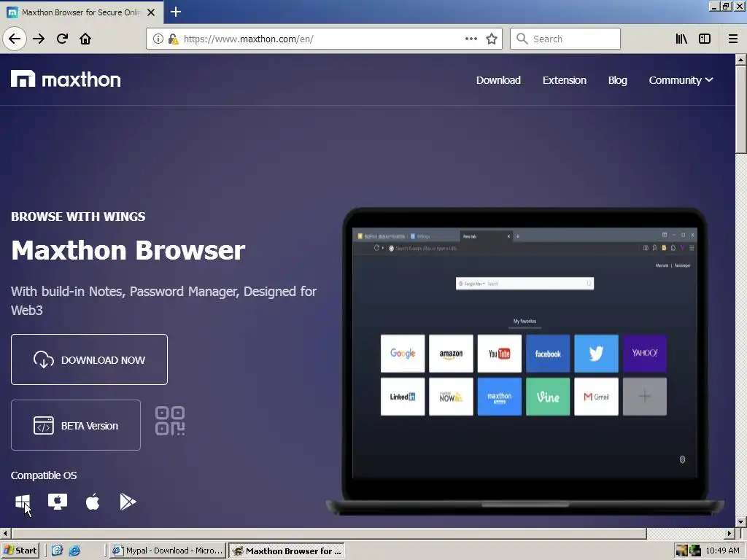Open the Extension nav link
This screenshot has height=560, width=747.
click(564, 80)
